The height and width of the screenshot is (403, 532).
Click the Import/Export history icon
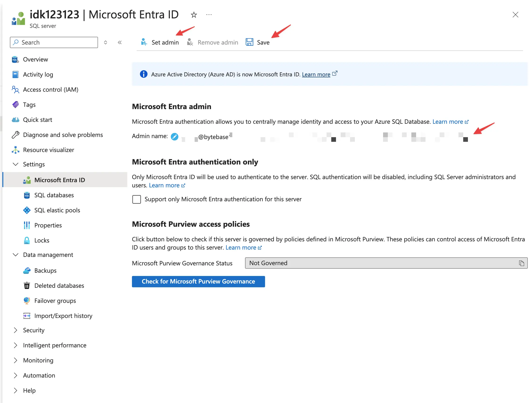coord(27,316)
